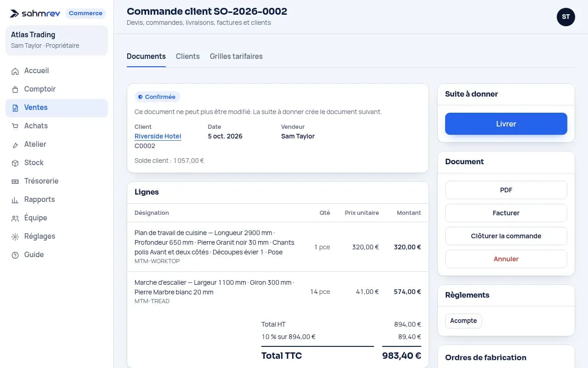The width and height of the screenshot is (588, 368).
Task: Click the Ordres de fabrication heading
Action: pyautogui.click(x=486, y=357)
